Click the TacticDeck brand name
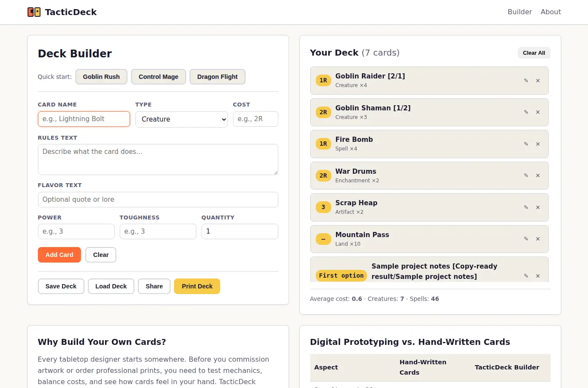Viewport: 588px width, 388px height. pyautogui.click(x=71, y=12)
